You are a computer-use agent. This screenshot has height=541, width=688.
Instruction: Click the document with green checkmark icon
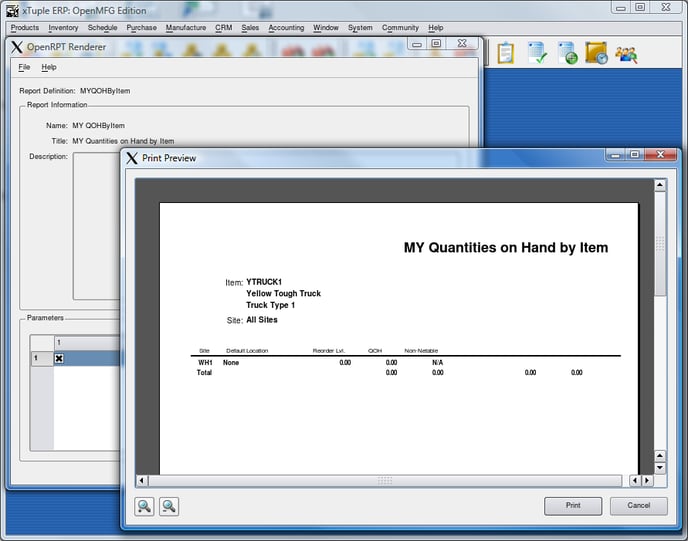click(x=537, y=54)
